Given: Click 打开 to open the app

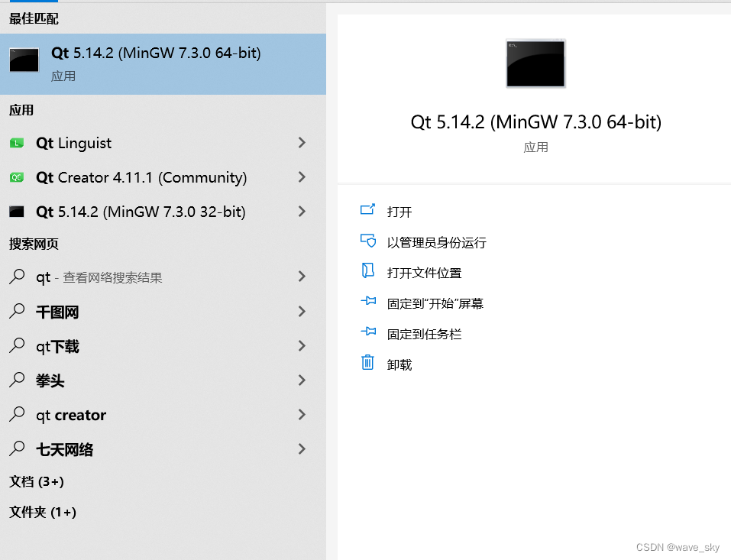Looking at the screenshot, I should tap(399, 212).
